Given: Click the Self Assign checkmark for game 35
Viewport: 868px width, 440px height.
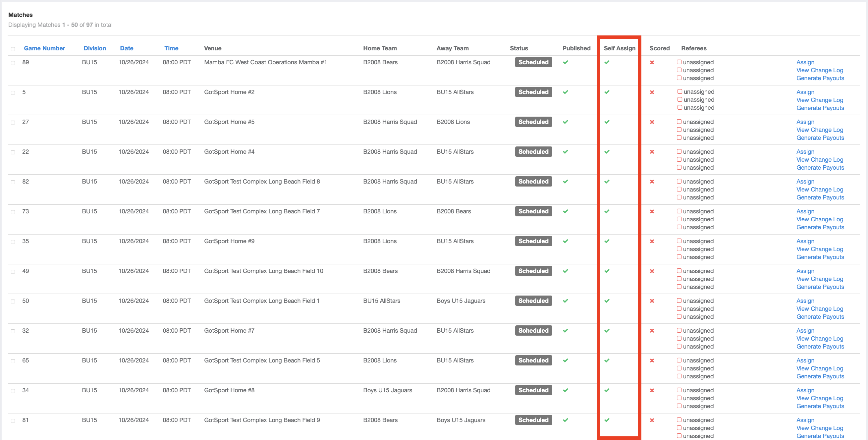Looking at the screenshot, I should point(607,241).
